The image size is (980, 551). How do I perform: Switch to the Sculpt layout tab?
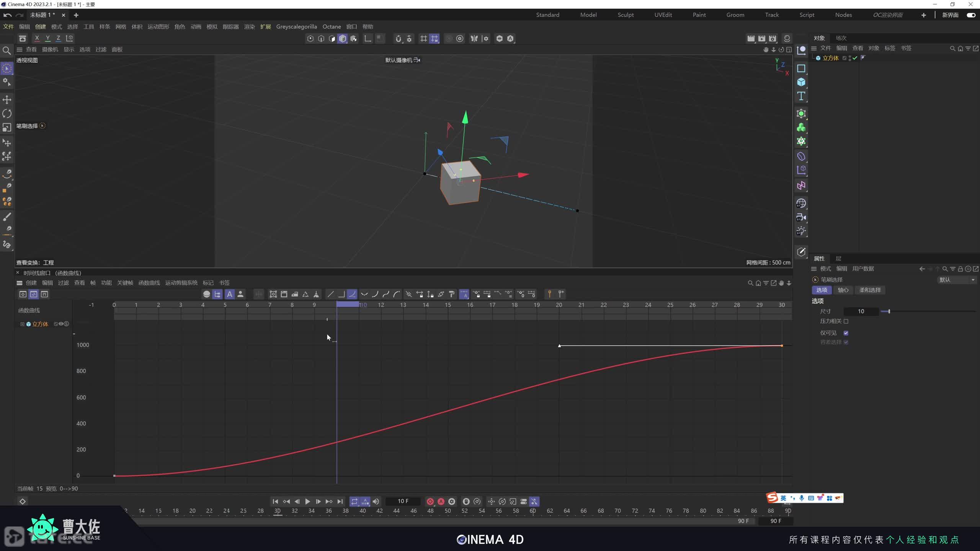[x=626, y=15]
